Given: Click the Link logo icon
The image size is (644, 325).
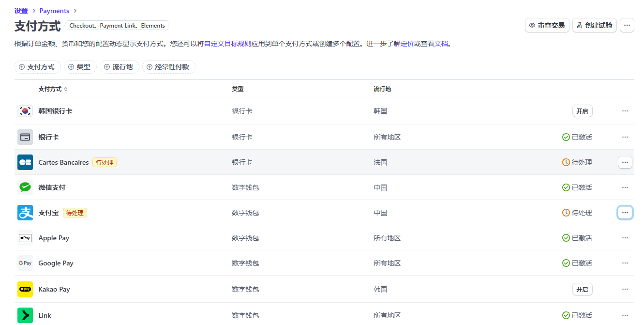Looking at the screenshot, I should 25,315.
